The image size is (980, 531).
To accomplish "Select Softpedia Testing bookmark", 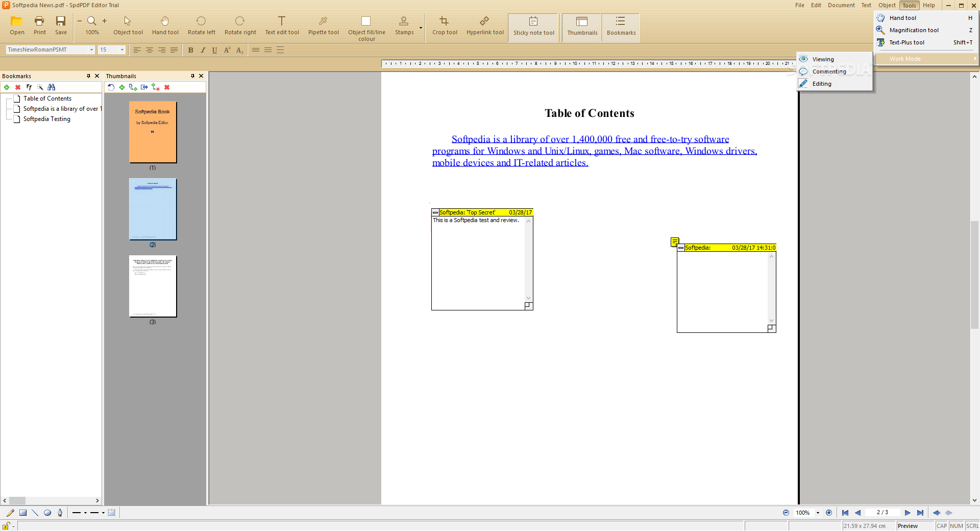I will (x=47, y=119).
